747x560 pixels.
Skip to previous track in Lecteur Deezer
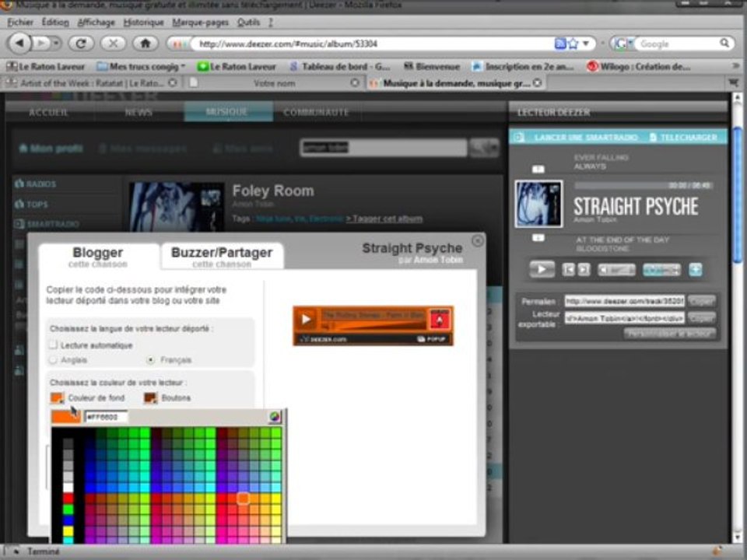pyautogui.click(x=568, y=270)
